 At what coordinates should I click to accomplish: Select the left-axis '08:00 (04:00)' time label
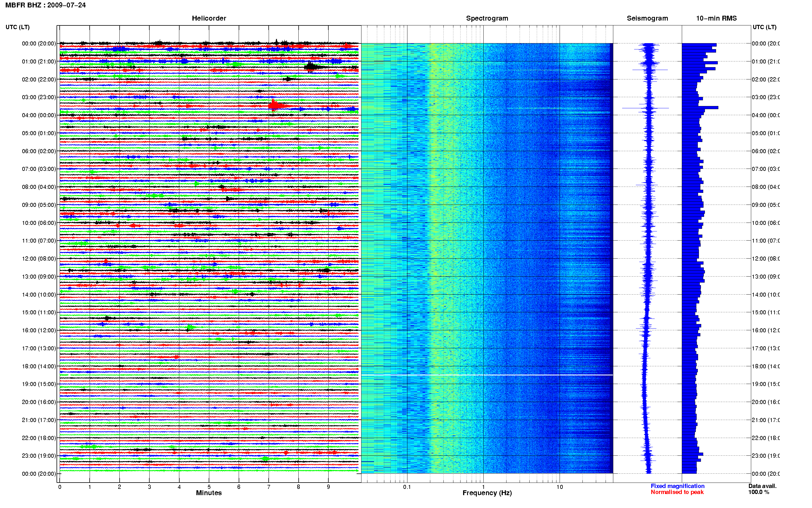[39, 187]
